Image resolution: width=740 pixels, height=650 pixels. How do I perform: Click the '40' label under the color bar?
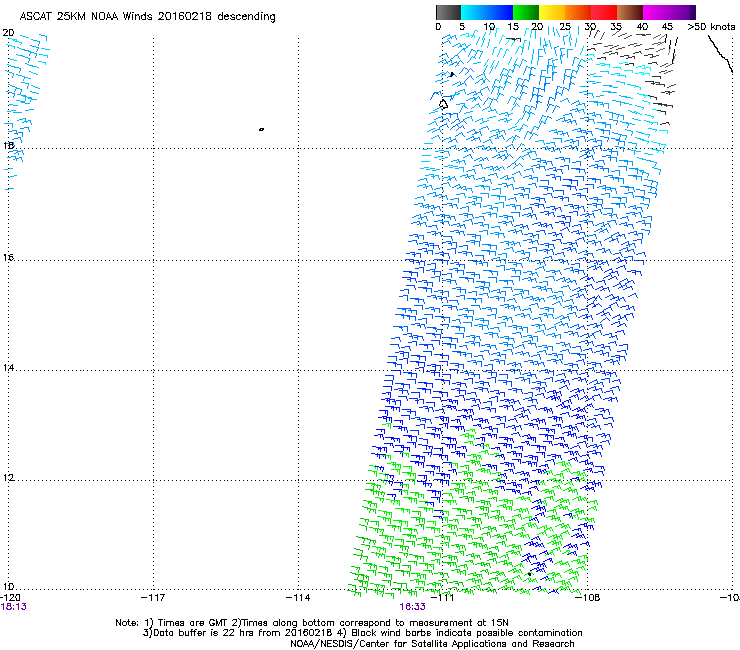coord(642,27)
